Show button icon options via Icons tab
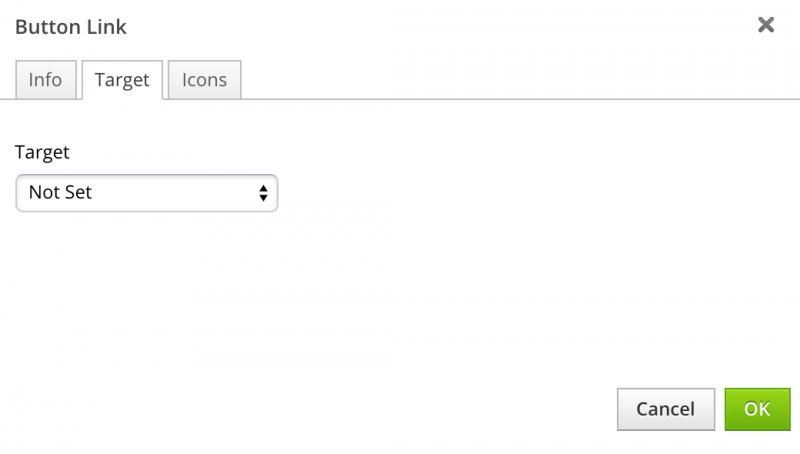Image resolution: width=800 pixels, height=454 pixels. 204,80
